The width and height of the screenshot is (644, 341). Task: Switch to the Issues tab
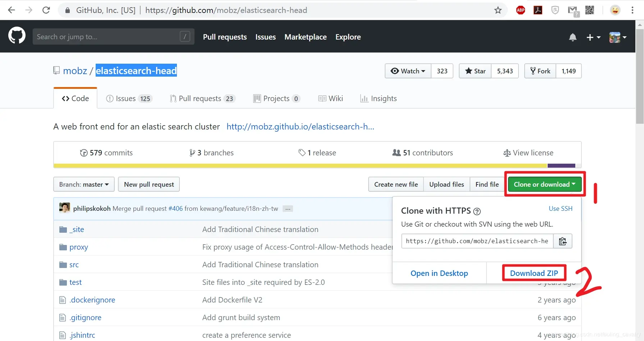pyautogui.click(x=129, y=99)
